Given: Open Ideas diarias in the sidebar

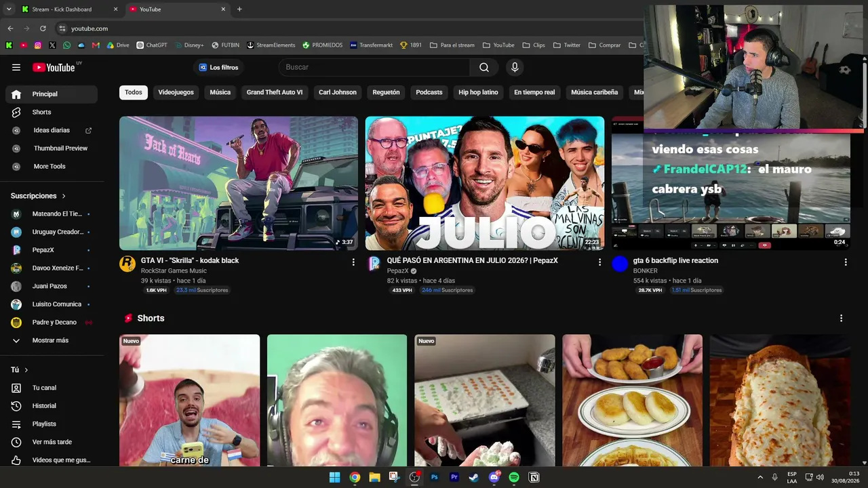Looking at the screenshot, I should click(x=52, y=130).
